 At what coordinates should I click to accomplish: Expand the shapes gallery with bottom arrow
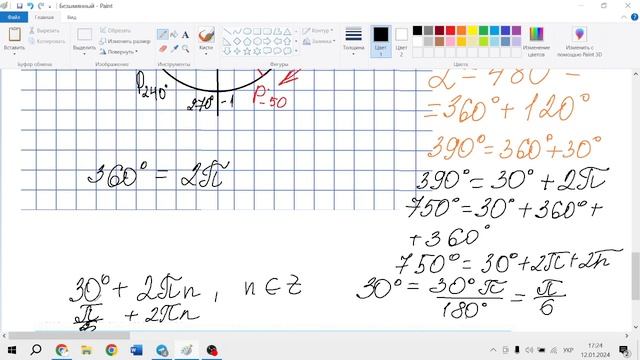tap(296, 51)
